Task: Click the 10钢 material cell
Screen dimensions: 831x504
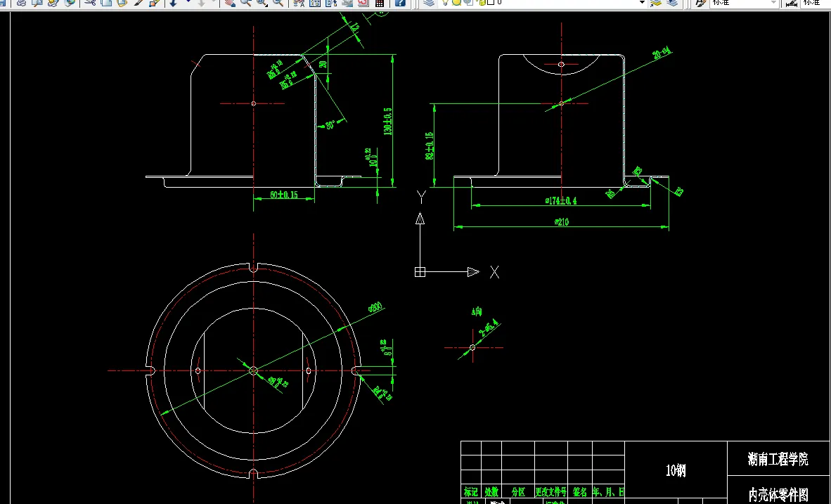Action: coord(676,470)
